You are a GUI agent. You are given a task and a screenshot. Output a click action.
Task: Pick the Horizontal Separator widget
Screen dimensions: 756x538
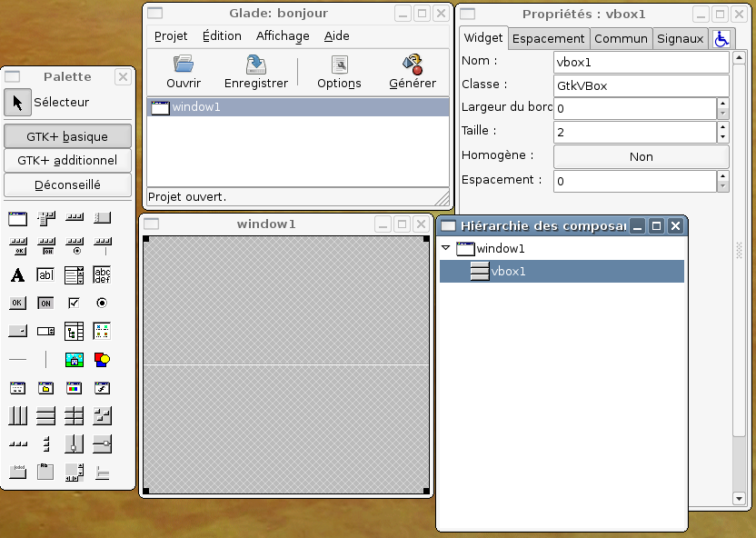click(18, 359)
